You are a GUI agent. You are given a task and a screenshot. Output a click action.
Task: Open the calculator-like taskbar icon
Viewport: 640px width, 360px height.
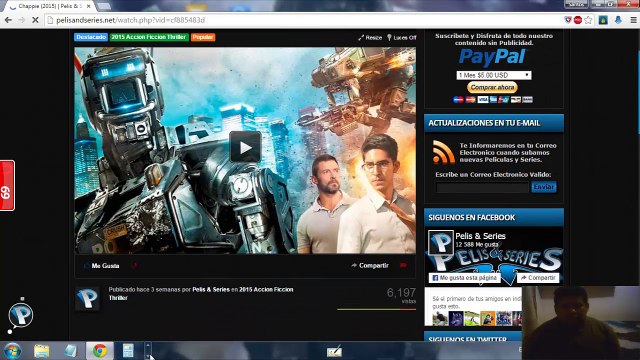128,351
